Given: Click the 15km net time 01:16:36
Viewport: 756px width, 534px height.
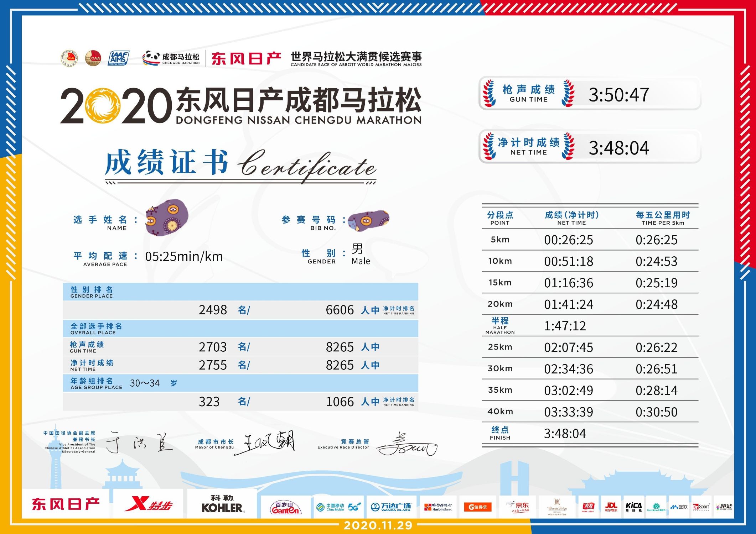Looking at the screenshot, I should (569, 283).
